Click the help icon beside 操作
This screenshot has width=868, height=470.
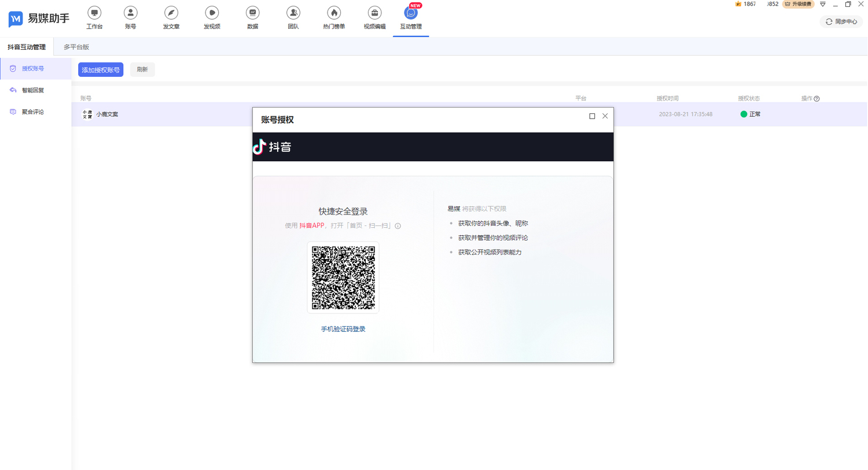click(816, 99)
